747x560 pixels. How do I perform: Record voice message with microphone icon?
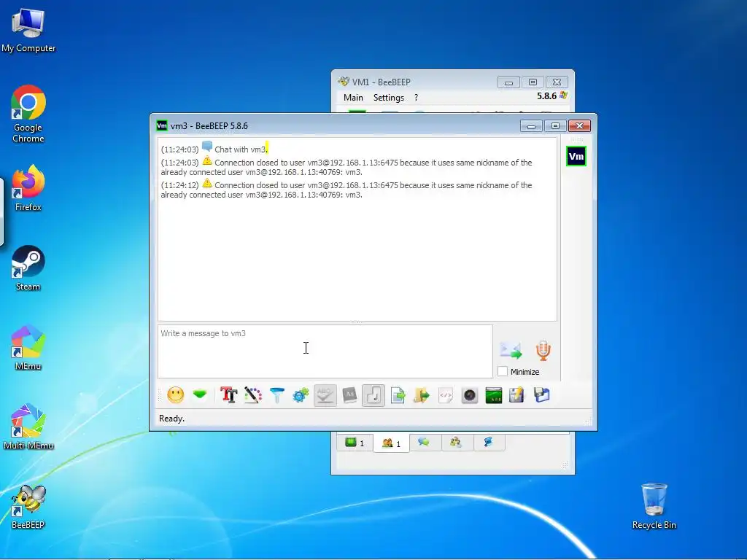(543, 351)
